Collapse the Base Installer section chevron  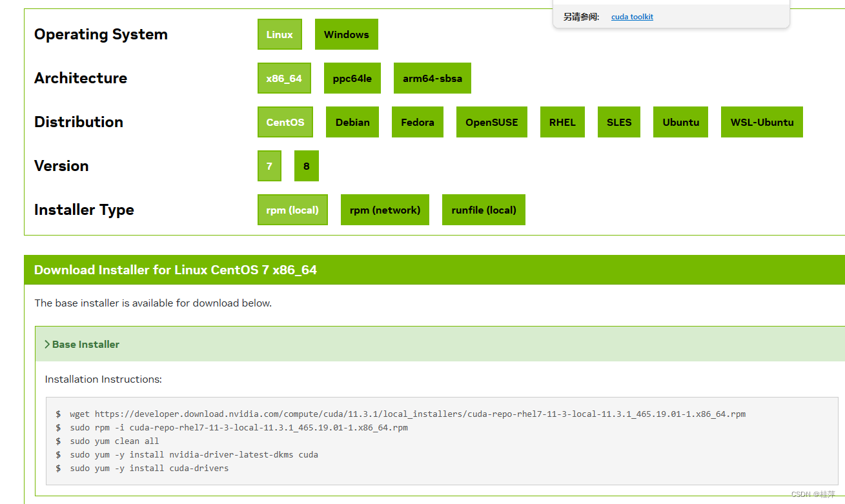click(47, 344)
